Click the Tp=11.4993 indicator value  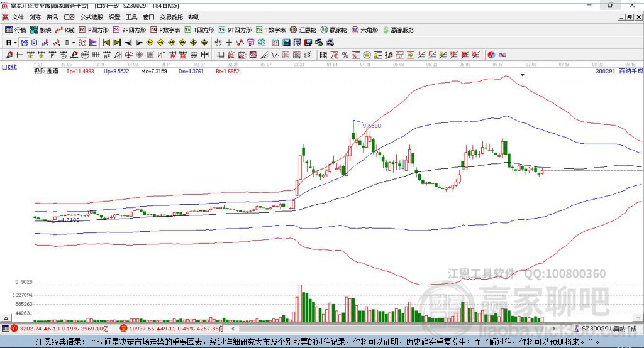coord(80,72)
